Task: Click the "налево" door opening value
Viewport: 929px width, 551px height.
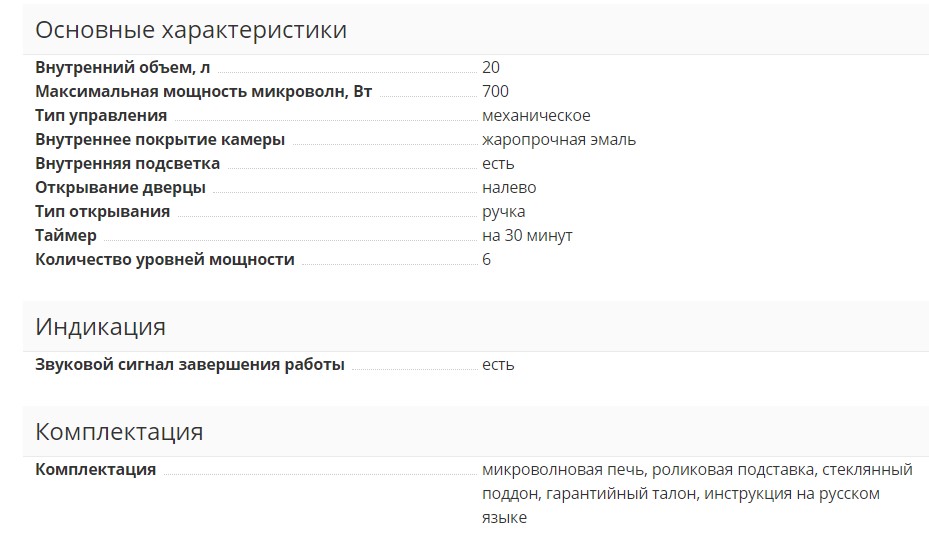Action: 509,188
